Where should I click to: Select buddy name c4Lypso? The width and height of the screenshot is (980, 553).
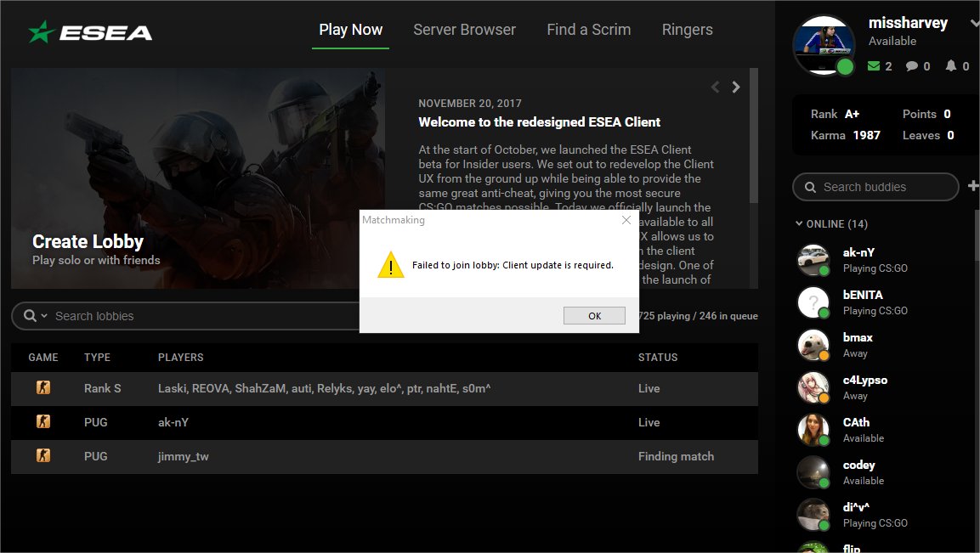tap(865, 380)
